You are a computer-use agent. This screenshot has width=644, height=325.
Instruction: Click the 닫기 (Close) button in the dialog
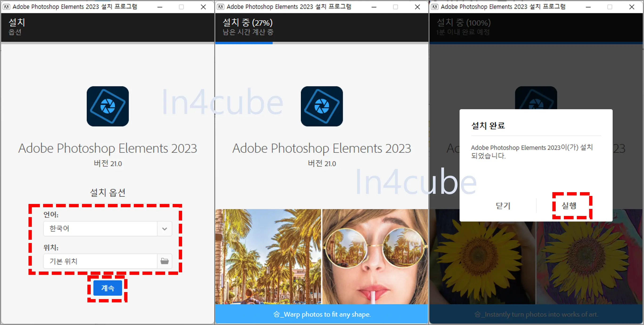pyautogui.click(x=503, y=206)
